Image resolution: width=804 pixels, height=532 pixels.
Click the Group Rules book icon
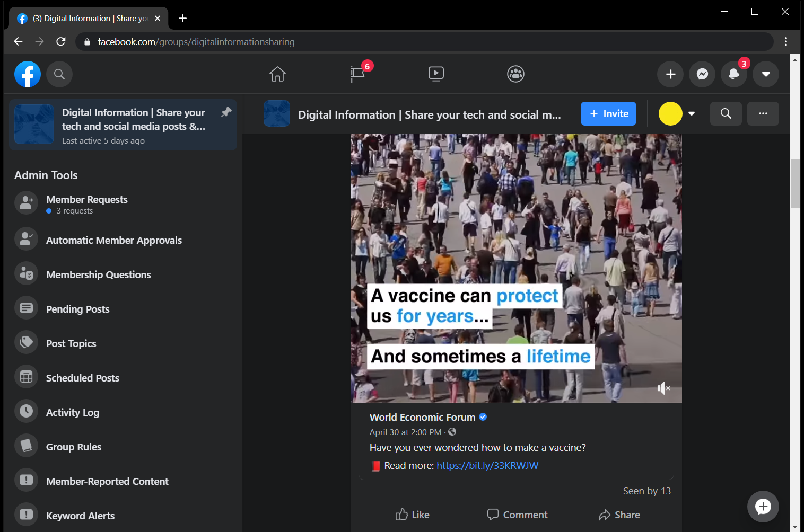26,446
